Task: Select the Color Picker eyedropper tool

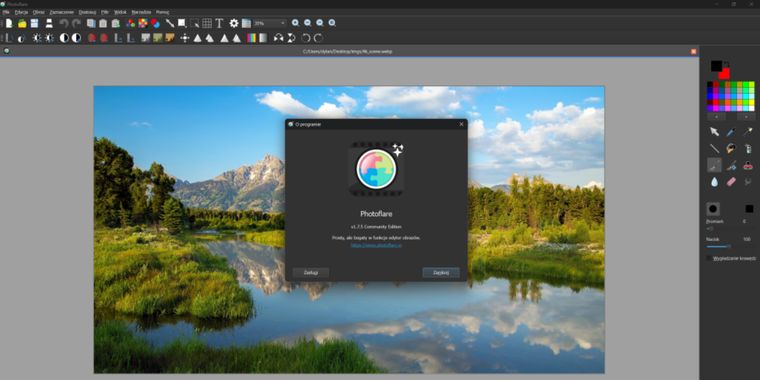Action: (x=731, y=131)
